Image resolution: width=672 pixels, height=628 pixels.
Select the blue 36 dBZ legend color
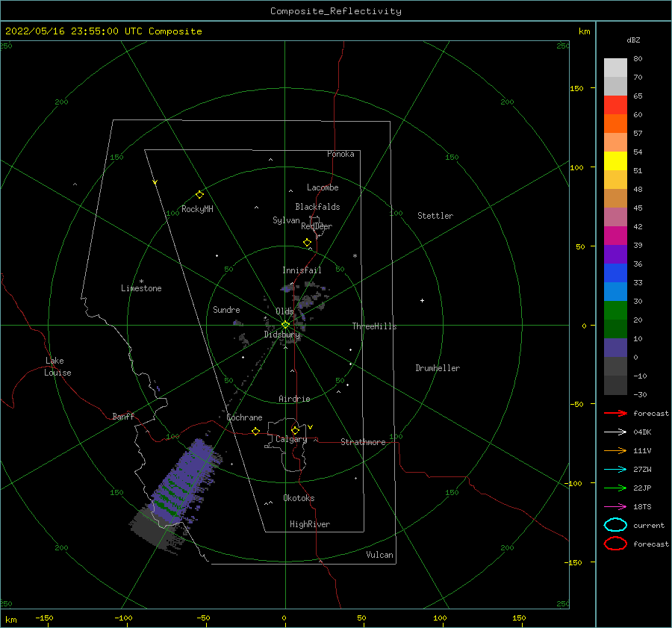tap(615, 273)
